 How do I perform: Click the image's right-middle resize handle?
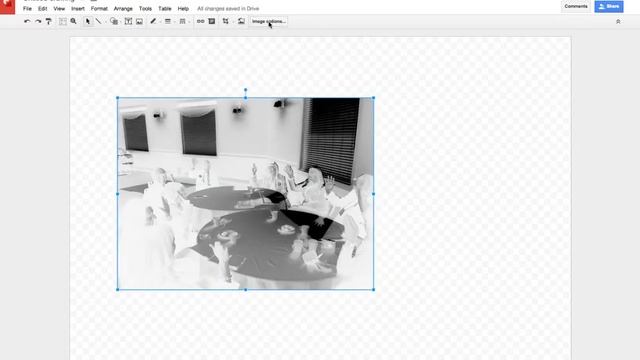tap(373, 194)
